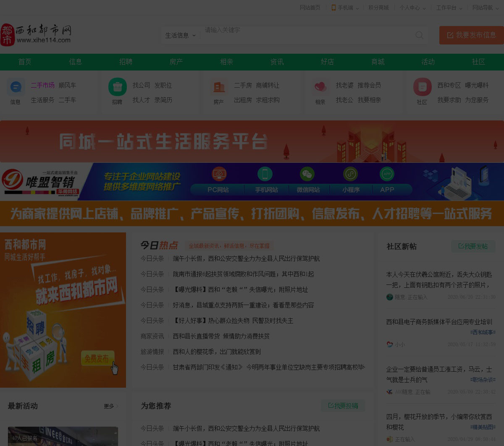Open the blue 信息 category icon
Screen dimensions: 504x446
click(x=16, y=87)
